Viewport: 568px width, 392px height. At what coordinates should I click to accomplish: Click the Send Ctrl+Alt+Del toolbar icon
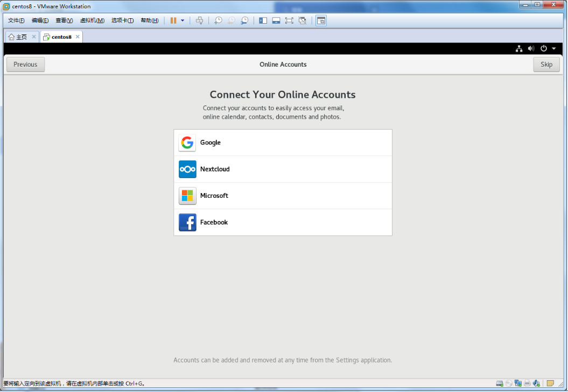199,20
